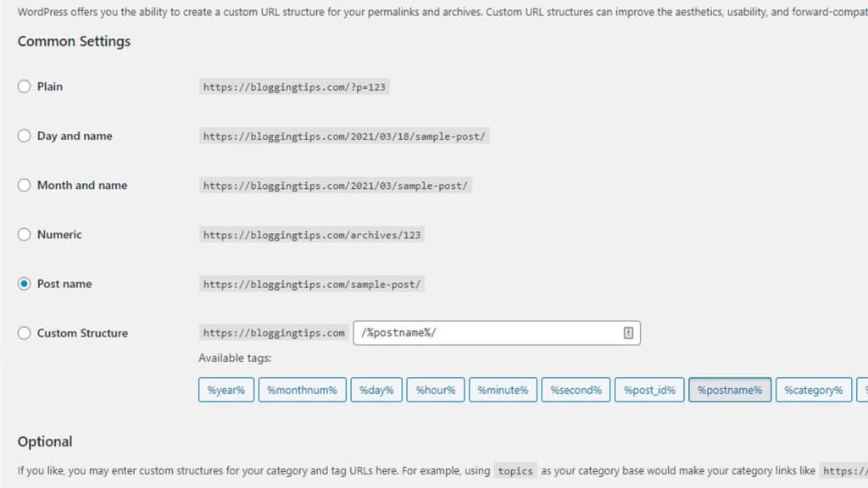Click the 2021/03/sample-post example URL
868x488 pixels.
[336, 186]
